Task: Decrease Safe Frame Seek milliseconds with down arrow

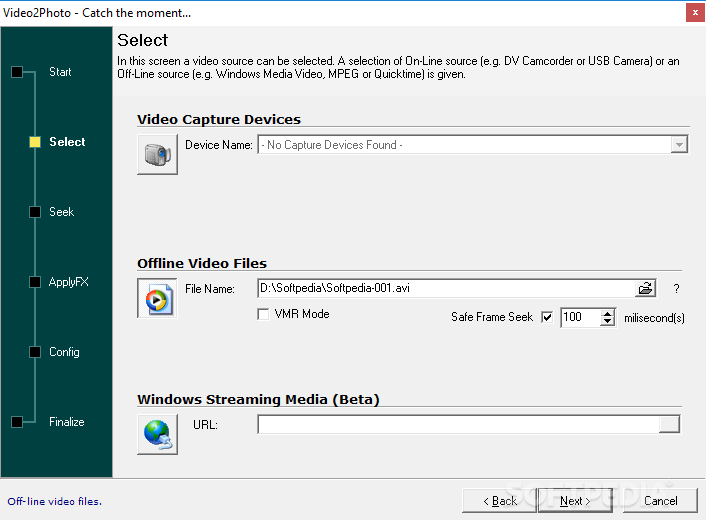Action: tap(607, 322)
